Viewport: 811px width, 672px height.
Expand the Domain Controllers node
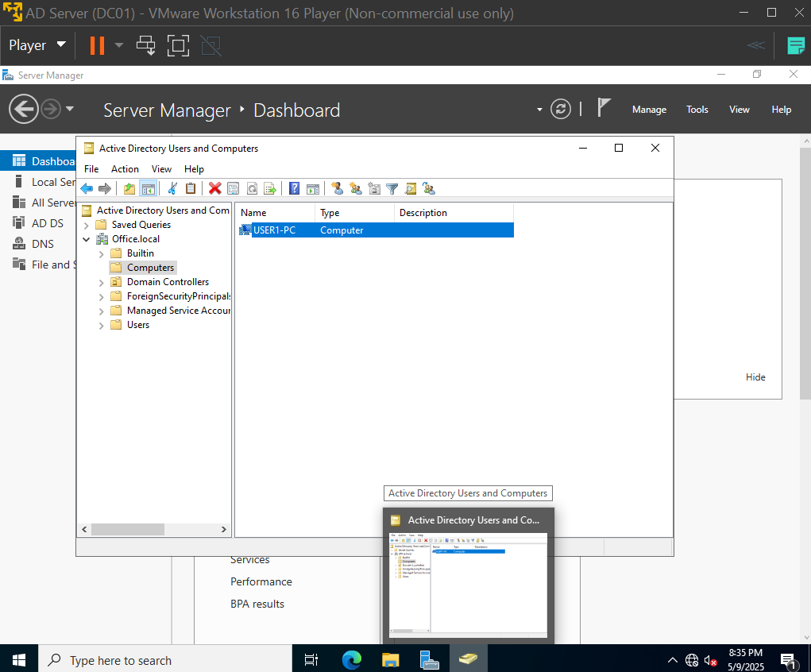pos(102,283)
